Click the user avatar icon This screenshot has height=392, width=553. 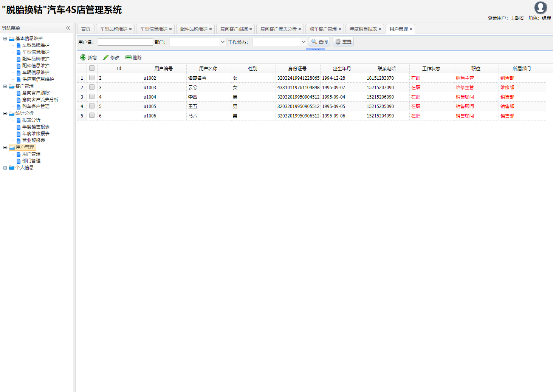point(541,8)
